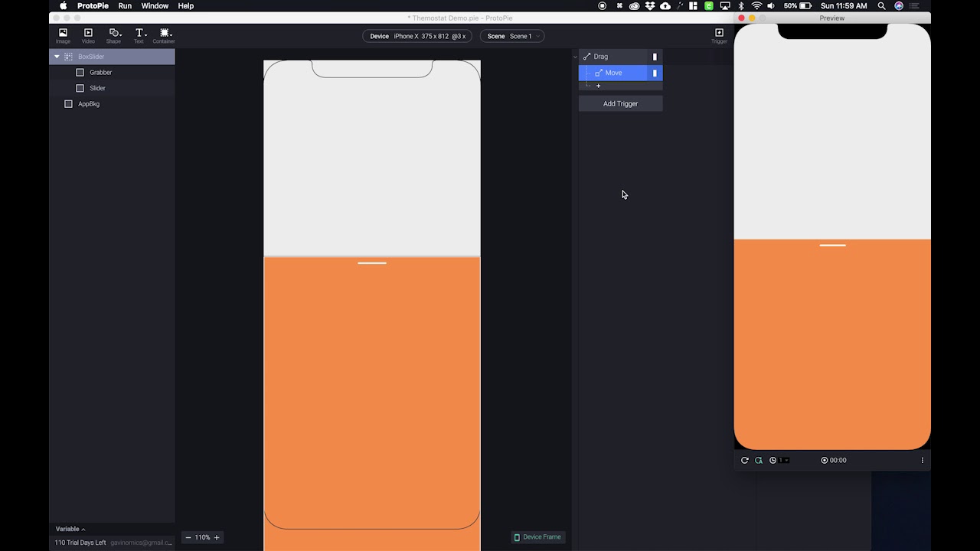Click the Add Trigger button
This screenshot has height=551, width=980.
(x=620, y=103)
